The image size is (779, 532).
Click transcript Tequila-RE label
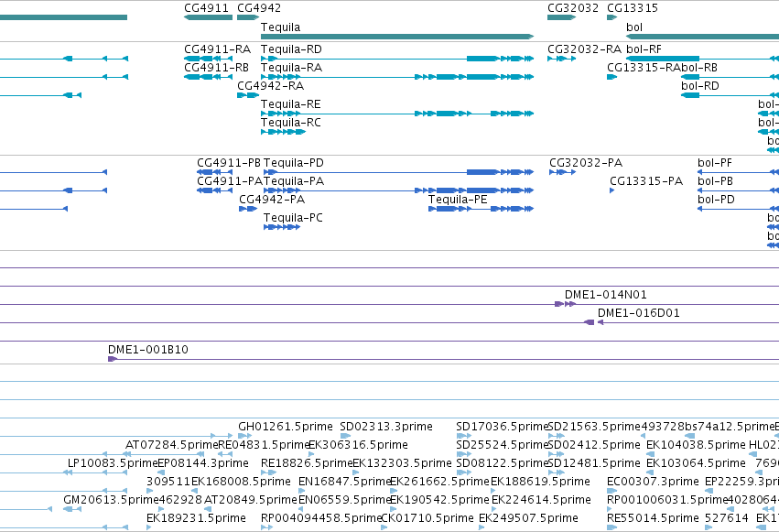[x=290, y=104]
